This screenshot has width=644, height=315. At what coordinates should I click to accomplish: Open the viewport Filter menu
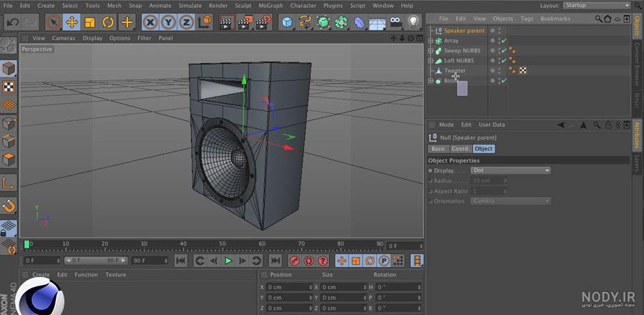pyautogui.click(x=144, y=38)
